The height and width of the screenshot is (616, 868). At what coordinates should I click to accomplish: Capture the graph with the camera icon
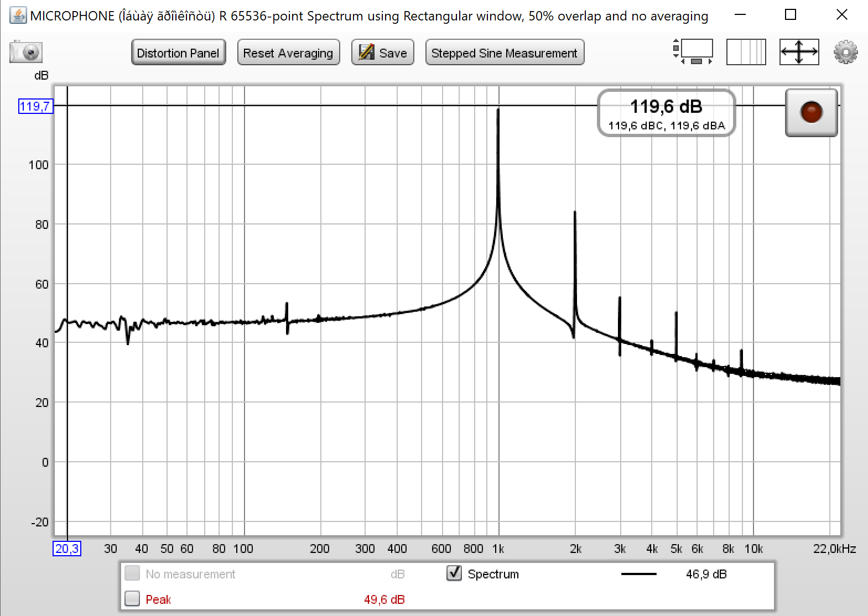[x=26, y=53]
